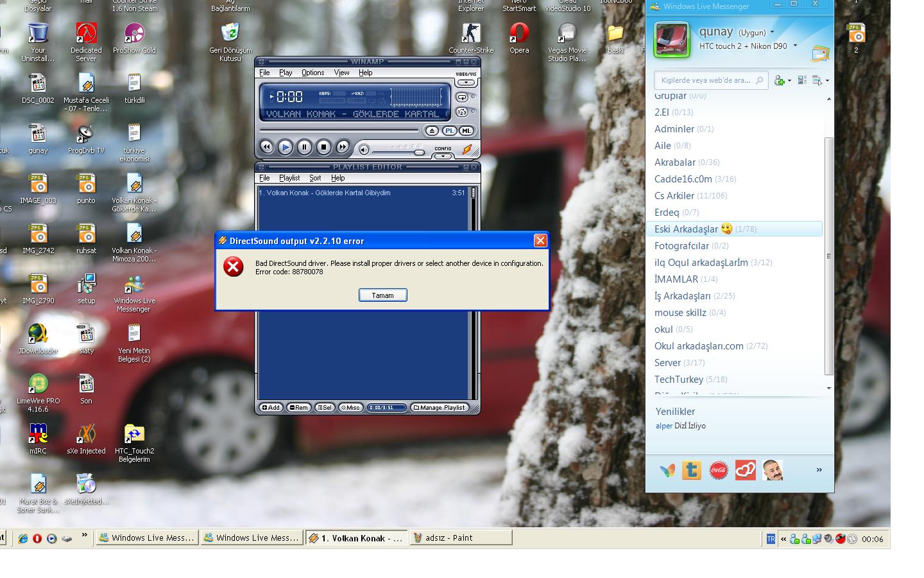Close the DirectSound output error dialog
Screen dimensions: 924x578
(540, 240)
